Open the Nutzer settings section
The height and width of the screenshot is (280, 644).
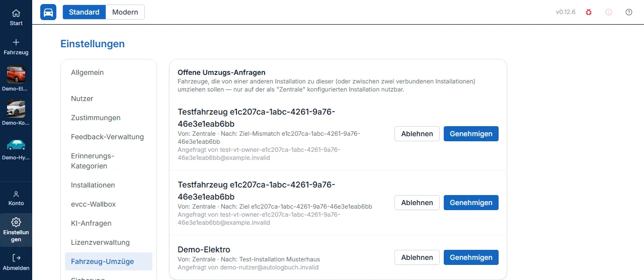(109, 99)
